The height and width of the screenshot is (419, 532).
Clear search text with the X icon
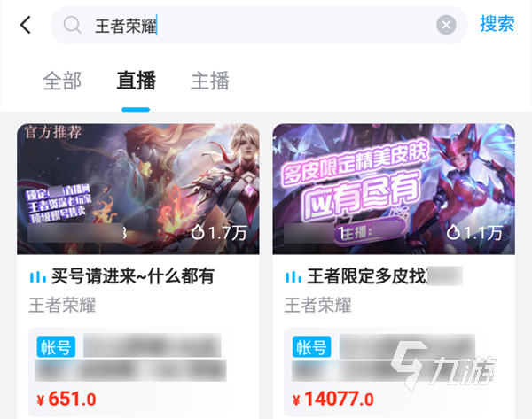pyautogui.click(x=446, y=25)
